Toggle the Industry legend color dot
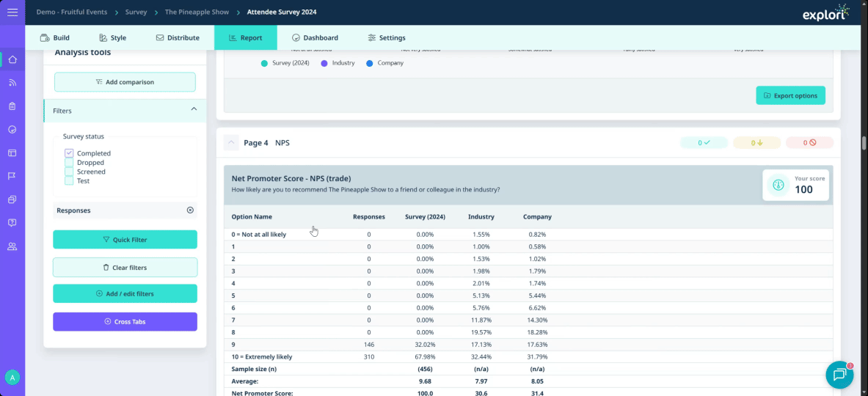 324,63
